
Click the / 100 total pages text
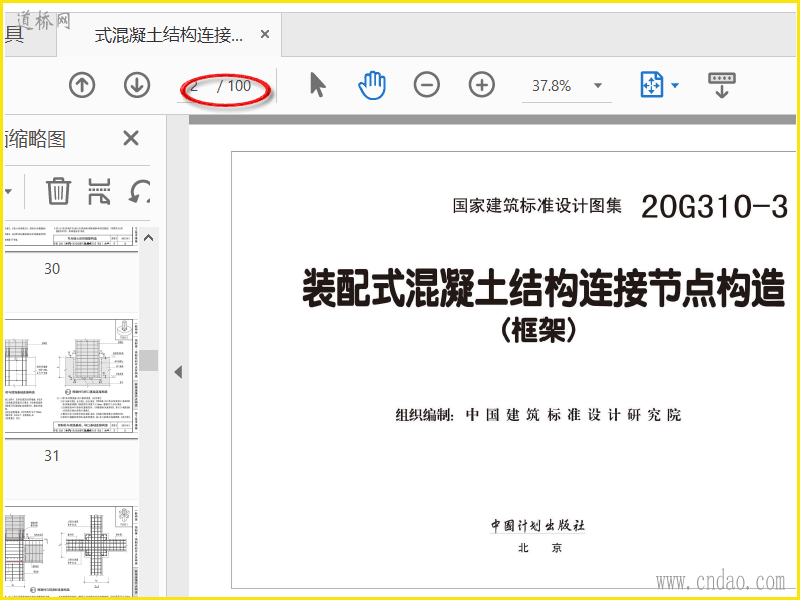point(234,86)
